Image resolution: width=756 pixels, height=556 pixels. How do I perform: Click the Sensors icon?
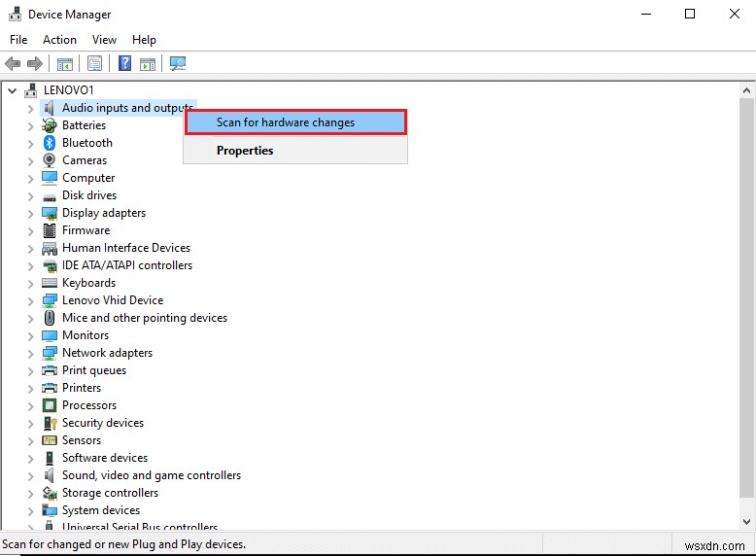[50, 440]
